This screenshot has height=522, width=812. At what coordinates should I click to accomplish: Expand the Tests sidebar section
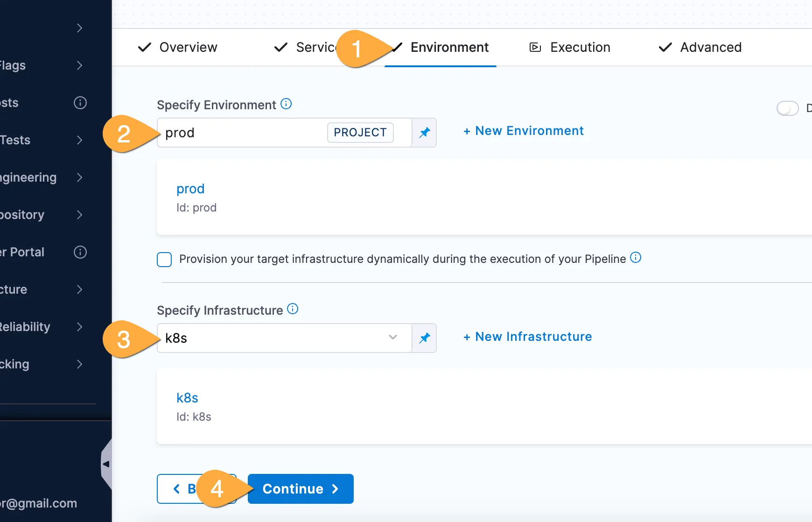[x=79, y=140]
